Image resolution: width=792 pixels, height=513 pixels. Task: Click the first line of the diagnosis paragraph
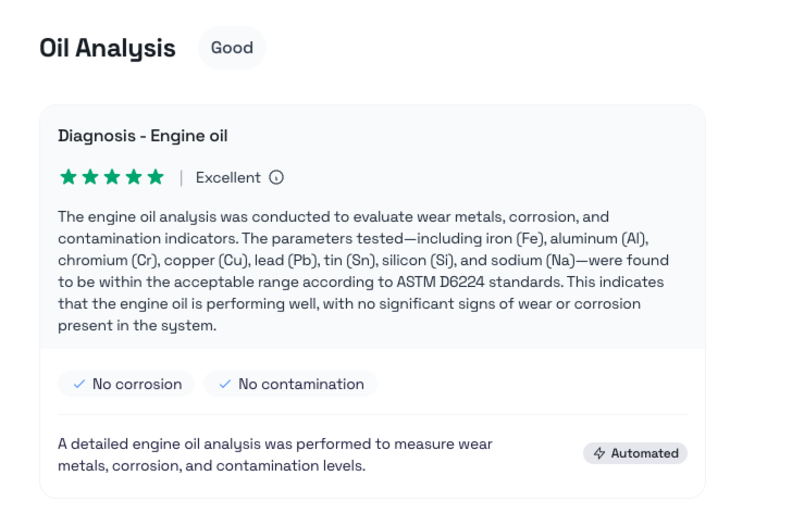tap(333, 216)
